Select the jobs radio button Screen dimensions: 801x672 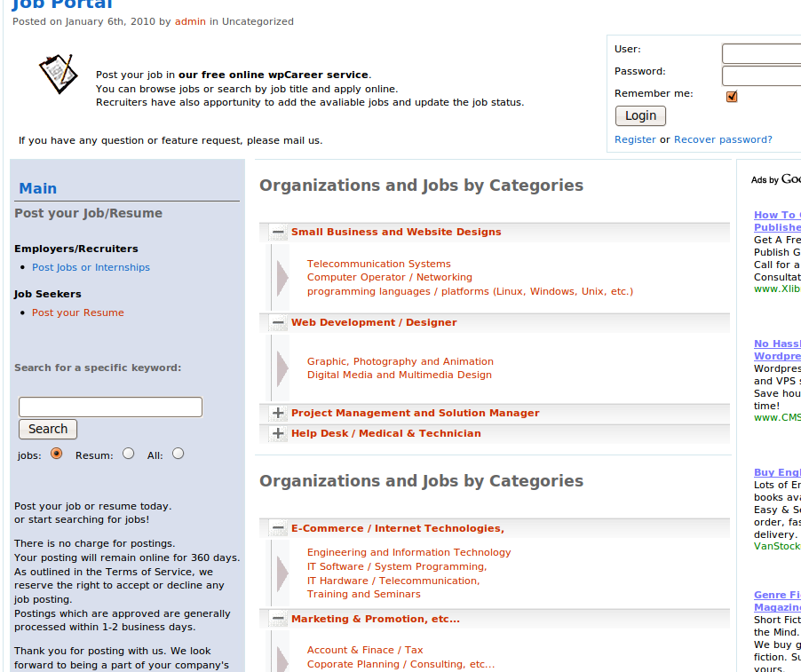57,454
